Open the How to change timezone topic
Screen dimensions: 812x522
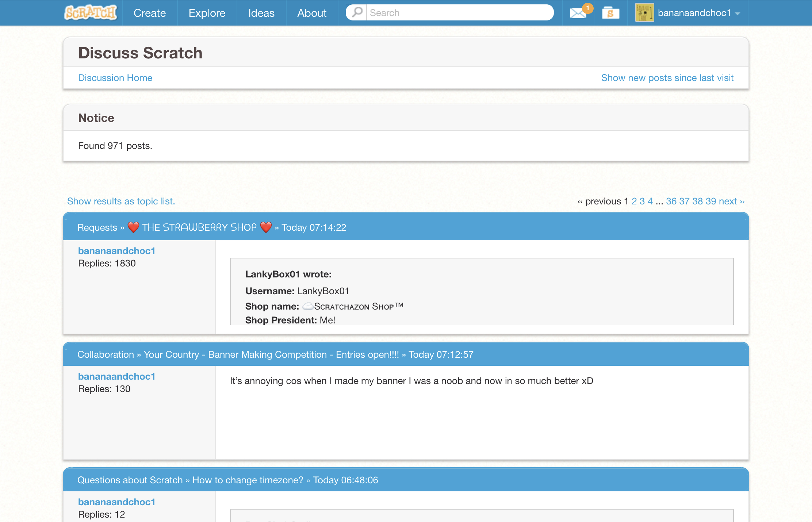(248, 480)
